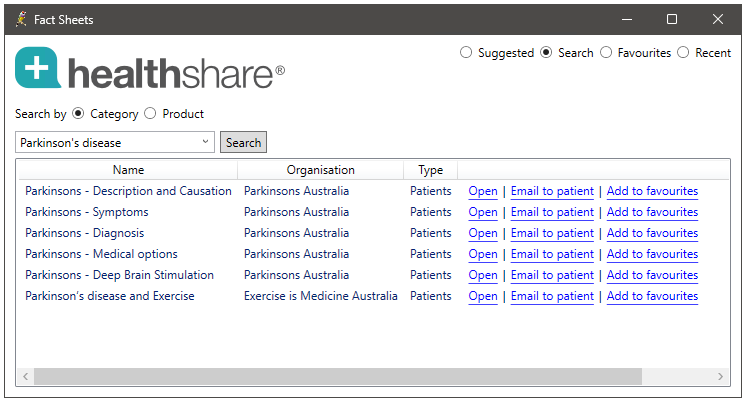Add Parkinsons - Deep Brain Stimulation to favourites

[652, 275]
